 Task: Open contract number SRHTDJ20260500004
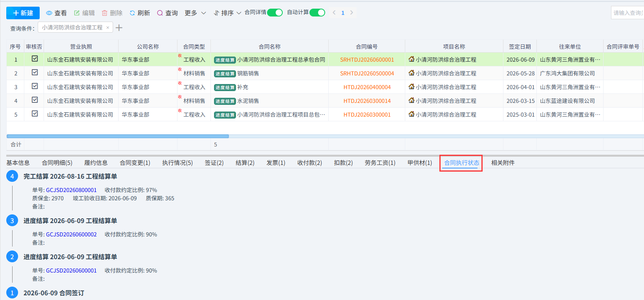pos(367,73)
